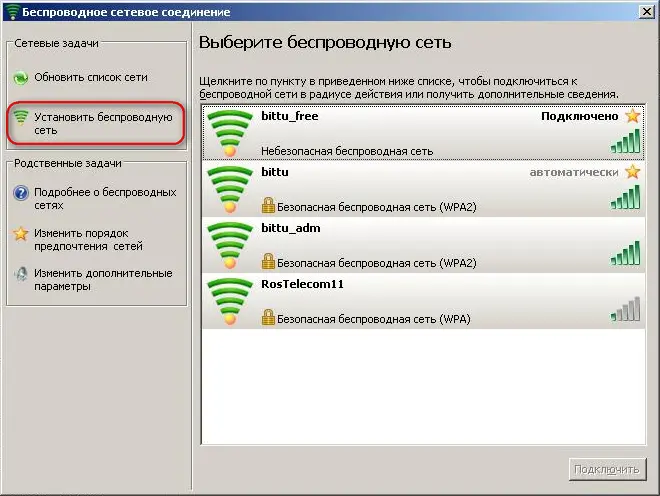Click the refresh network list icon

point(20,78)
